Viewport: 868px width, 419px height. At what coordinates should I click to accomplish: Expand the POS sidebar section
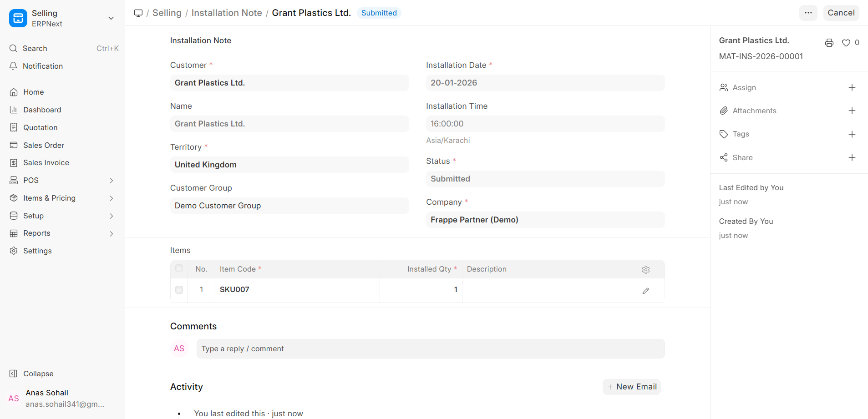click(x=111, y=181)
